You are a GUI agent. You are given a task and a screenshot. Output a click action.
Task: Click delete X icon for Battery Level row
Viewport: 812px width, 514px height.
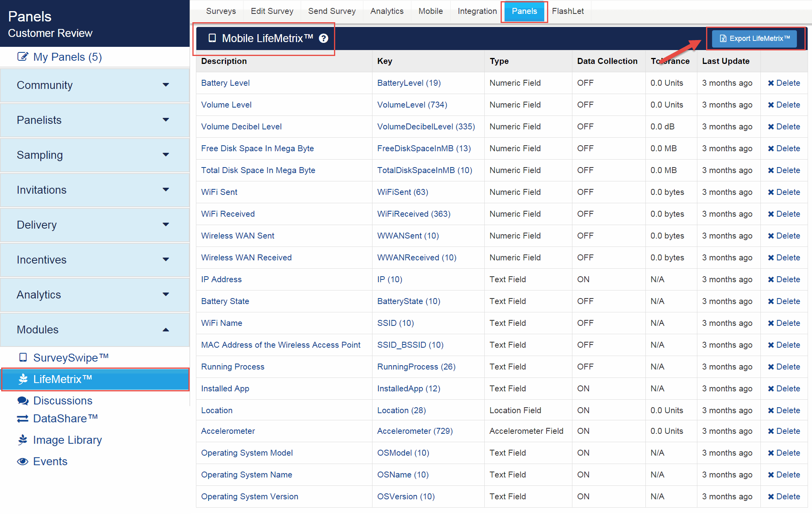[771, 83]
